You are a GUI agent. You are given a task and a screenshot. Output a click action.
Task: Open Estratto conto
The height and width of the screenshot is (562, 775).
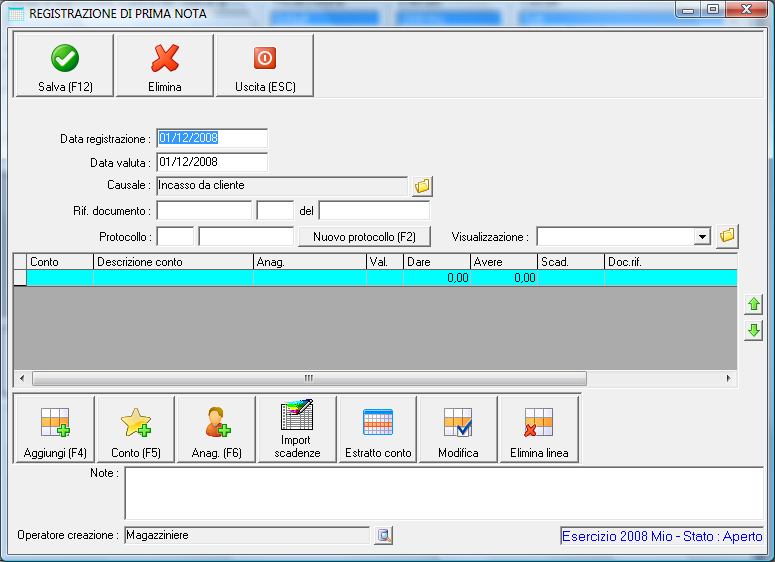[x=378, y=430]
